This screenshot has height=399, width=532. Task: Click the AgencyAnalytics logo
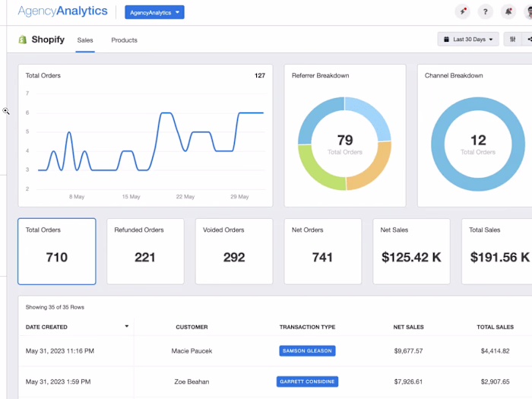click(63, 11)
